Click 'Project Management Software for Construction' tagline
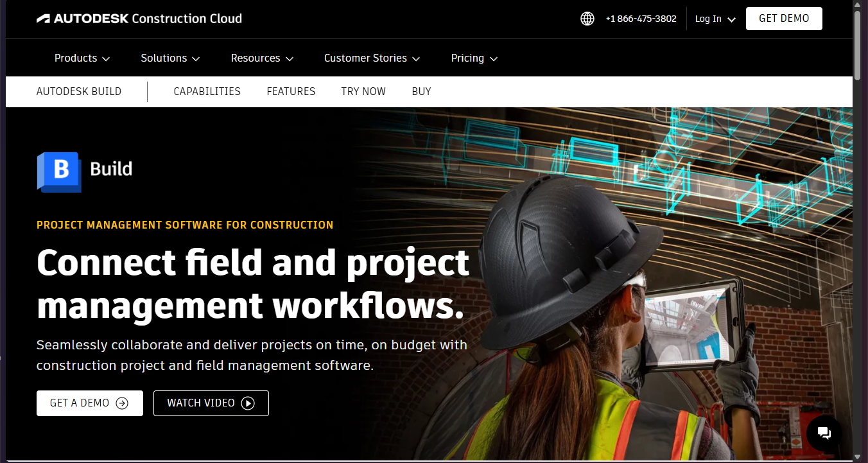The image size is (868, 463). click(185, 225)
